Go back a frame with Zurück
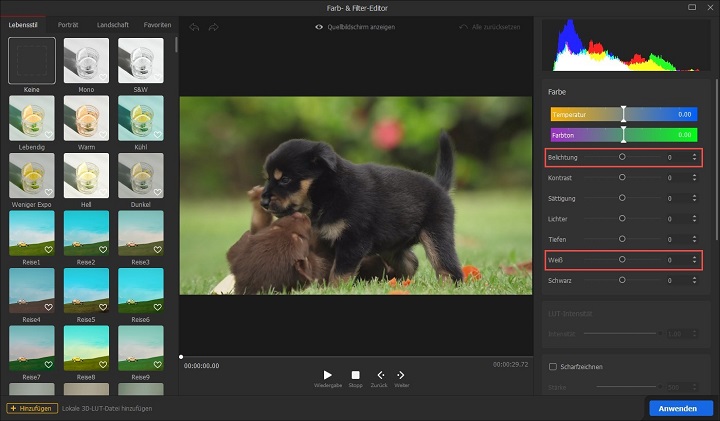The height and width of the screenshot is (421, 720). click(x=380, y=375)
